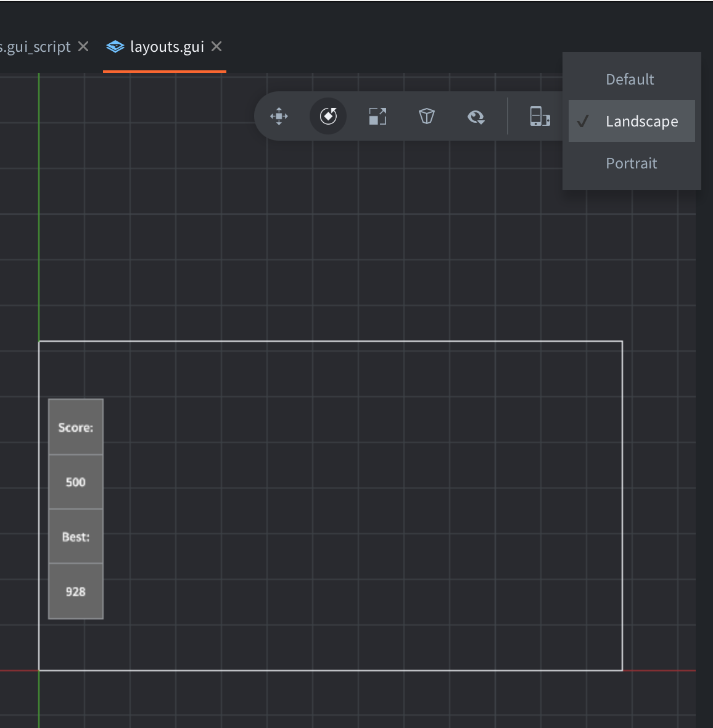Select the score panel box node
The image size is (713, 728).
[75, 427]
